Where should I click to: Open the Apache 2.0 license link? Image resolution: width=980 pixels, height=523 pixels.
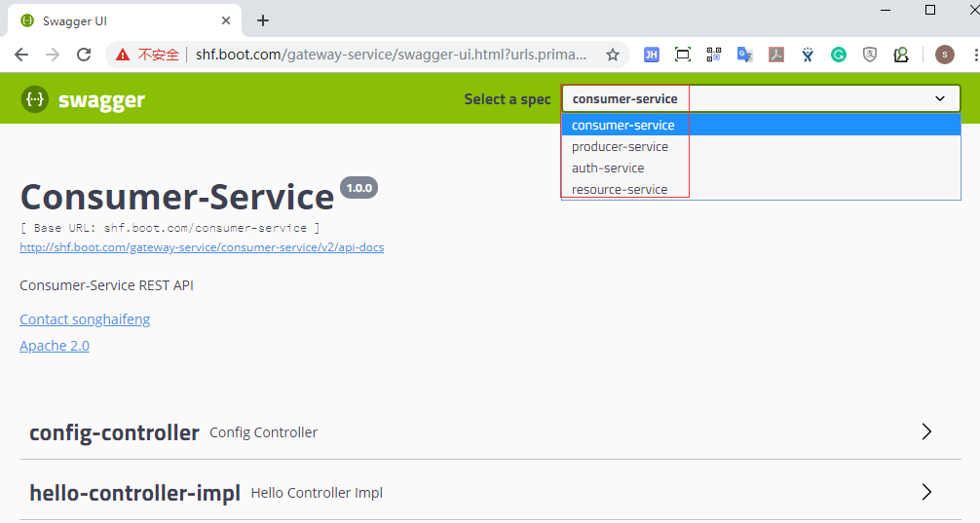coord(55,346)
